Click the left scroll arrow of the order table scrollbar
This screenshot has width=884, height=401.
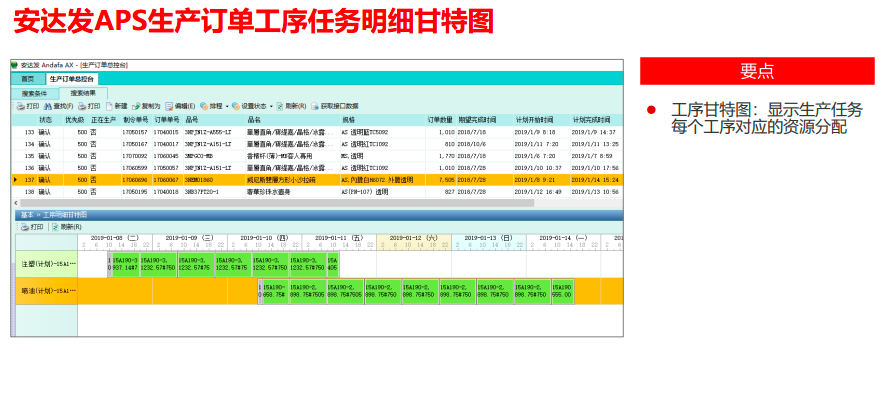(15, 203)
